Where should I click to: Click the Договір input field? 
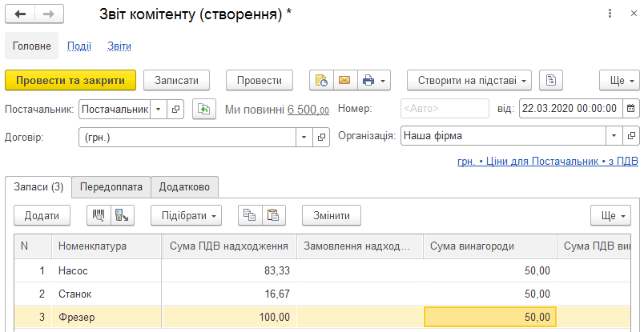(187, 137)
